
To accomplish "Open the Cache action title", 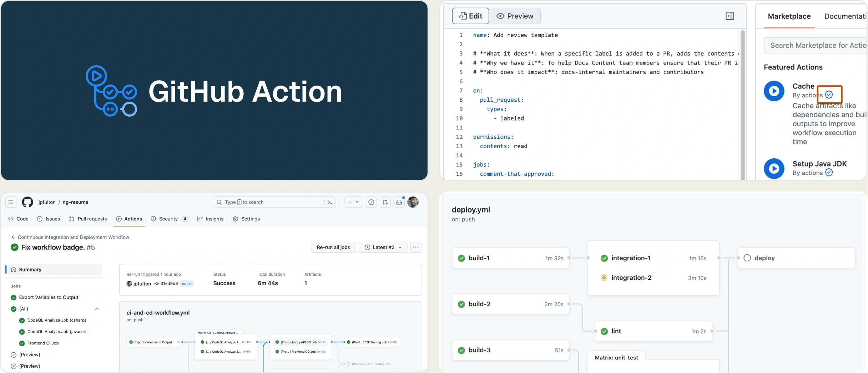I will tap(803, 86).
